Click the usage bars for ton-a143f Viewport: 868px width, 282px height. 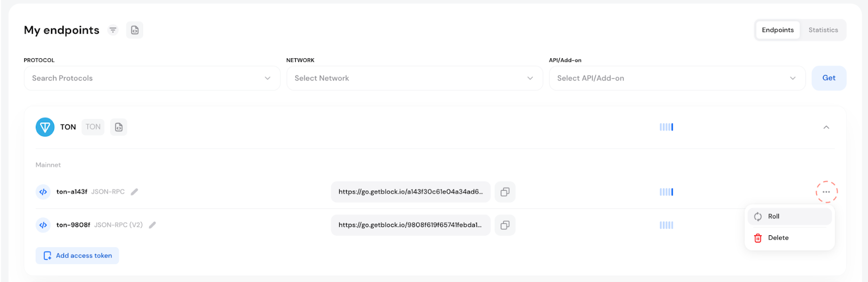coord(666,192)
